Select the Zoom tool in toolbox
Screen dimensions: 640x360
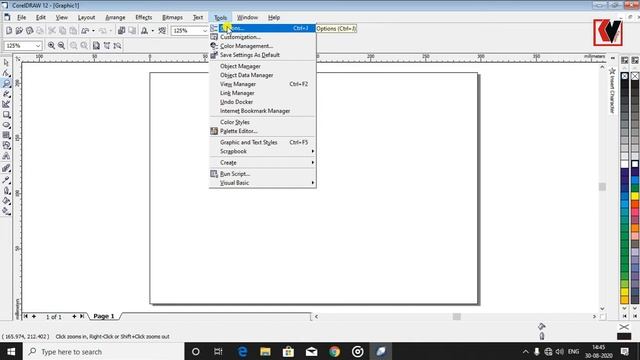6,83
